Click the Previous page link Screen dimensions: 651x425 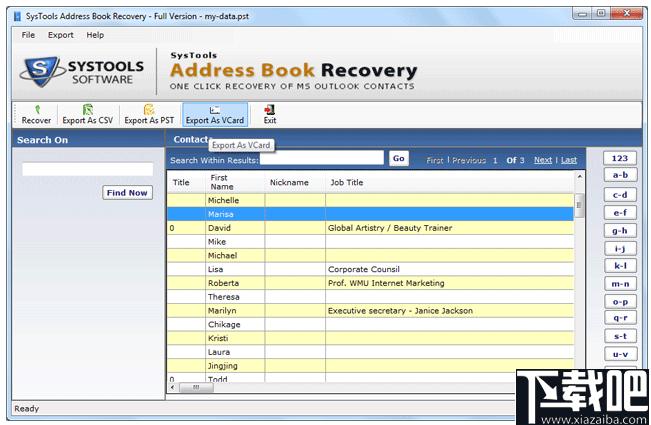[x=469, y=160]
